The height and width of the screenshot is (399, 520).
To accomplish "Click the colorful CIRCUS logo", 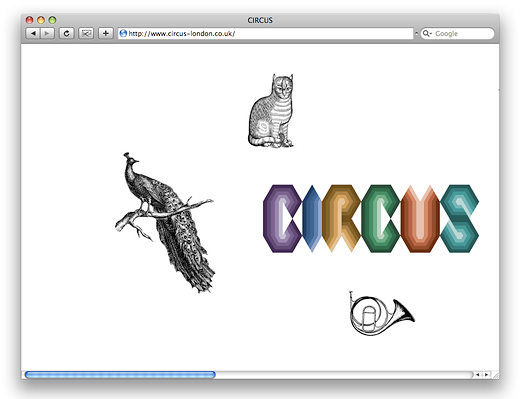I will (371, 218).
